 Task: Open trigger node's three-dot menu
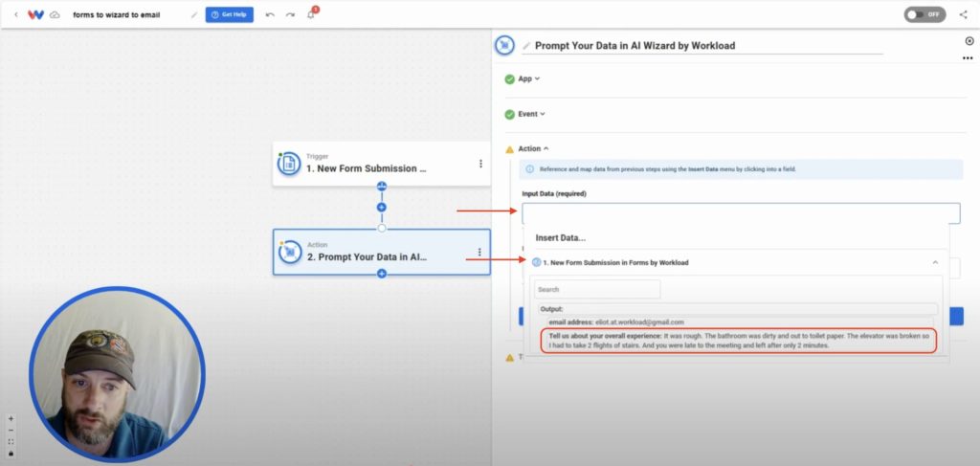tap(480, 164)
